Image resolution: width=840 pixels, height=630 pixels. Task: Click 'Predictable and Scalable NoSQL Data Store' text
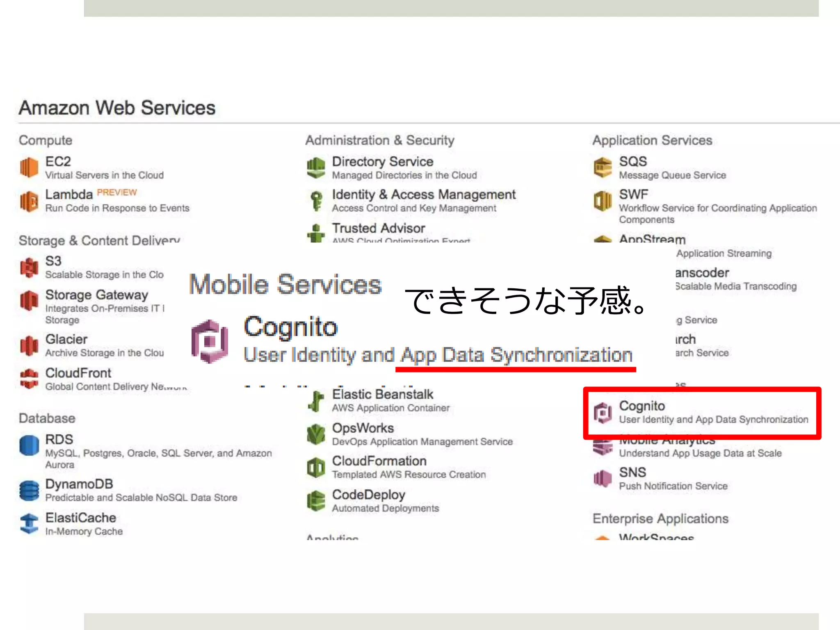point(141,498)
